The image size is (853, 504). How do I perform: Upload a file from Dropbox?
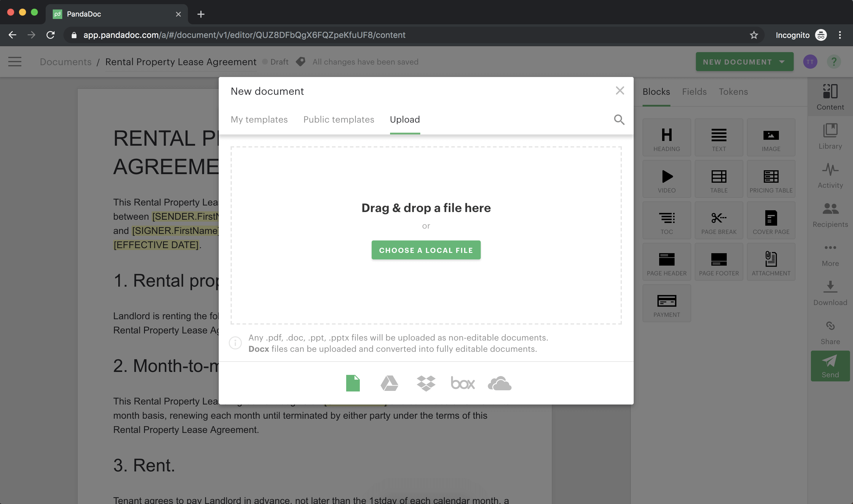tap(426, 383)
